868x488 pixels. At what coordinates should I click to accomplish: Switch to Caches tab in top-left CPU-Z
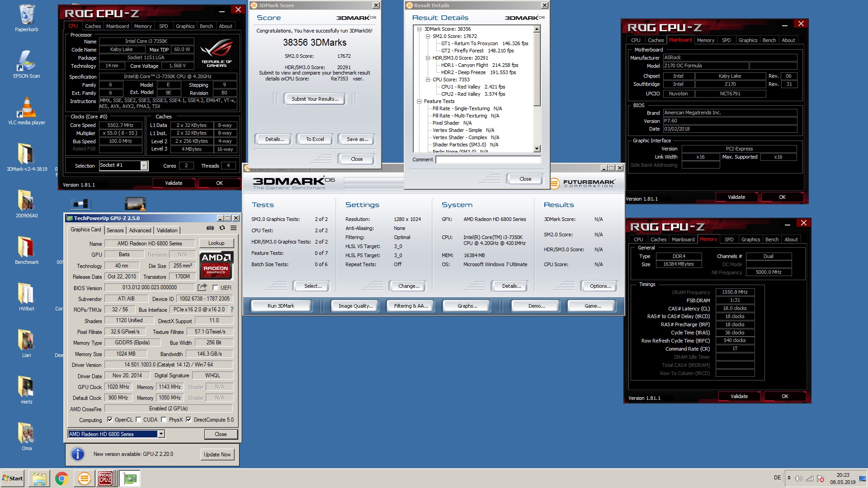click(93, 26)
